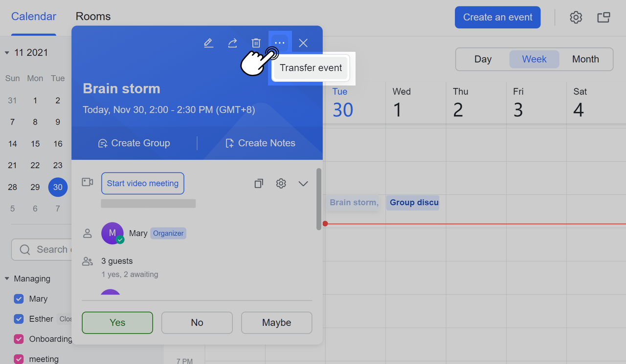Delete the event using trash icon
The height and width of the screenshot is (364, 626).
256,43
